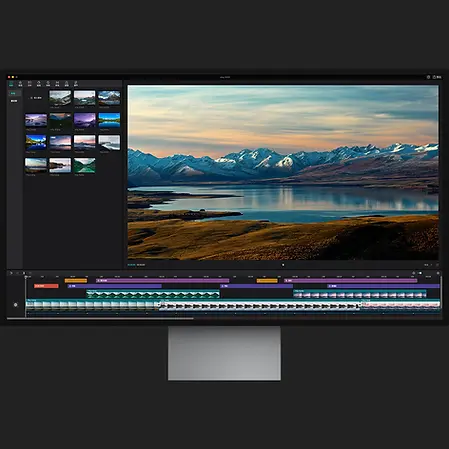The width and height of the screenshot is (449, 449).
Task: Select the first teal overlay video clip
Action: coord(153,294)
